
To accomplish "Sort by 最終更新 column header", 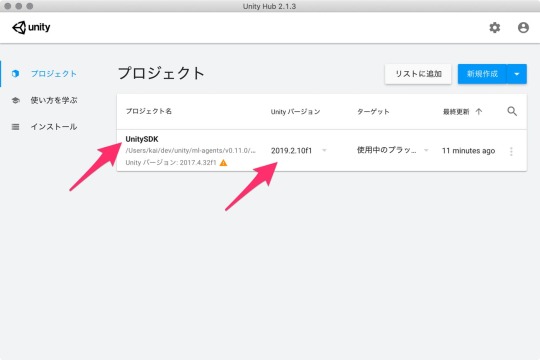I will [456, 112].
